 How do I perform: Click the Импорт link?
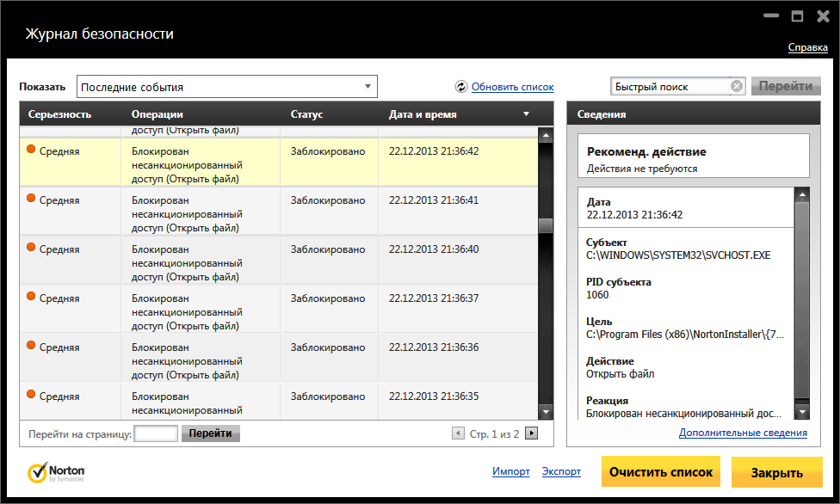(510, 471)
